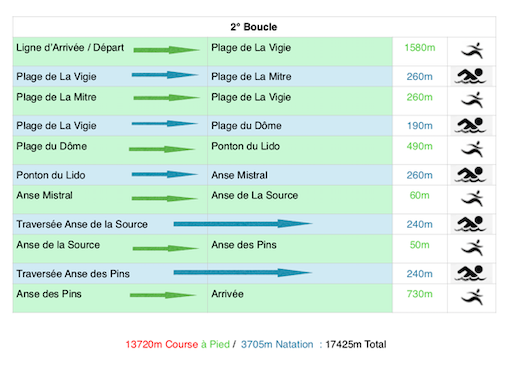The width and height of the screenshot is (520, 366).
Task: Click the Arrivée destination cell
Action: (x=300, y=298)
